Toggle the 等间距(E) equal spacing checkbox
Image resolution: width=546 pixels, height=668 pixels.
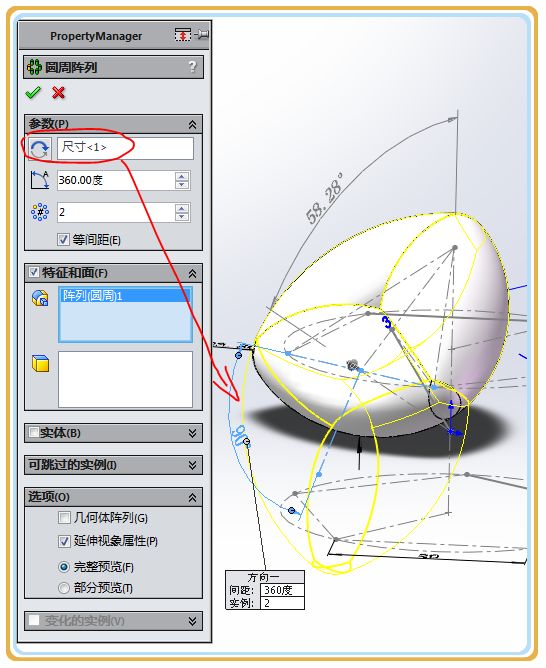63,239
